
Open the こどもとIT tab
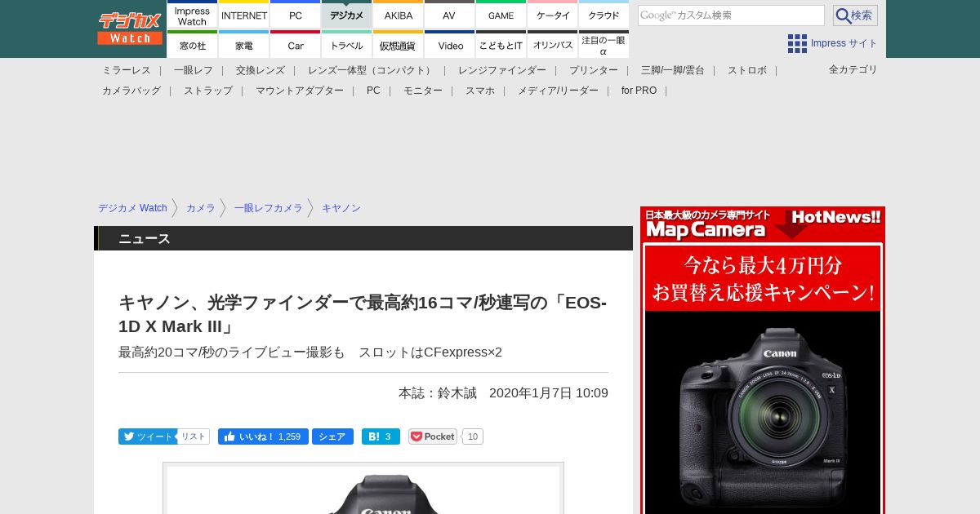pos(501,45)
